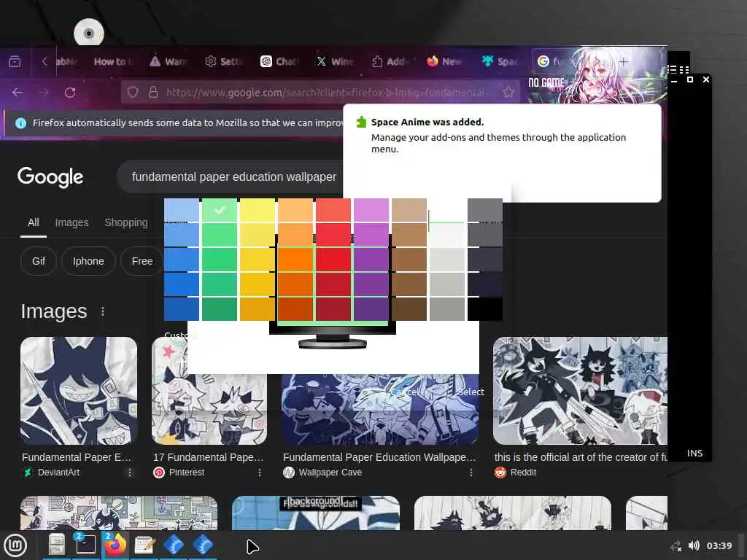The image size is (747, 560).
Task: Open the tracking protection shield icon
Action: [133, 93]
